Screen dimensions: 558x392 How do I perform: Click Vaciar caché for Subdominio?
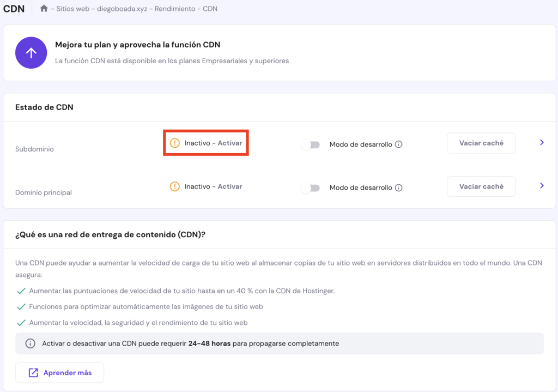click(481, 142)
